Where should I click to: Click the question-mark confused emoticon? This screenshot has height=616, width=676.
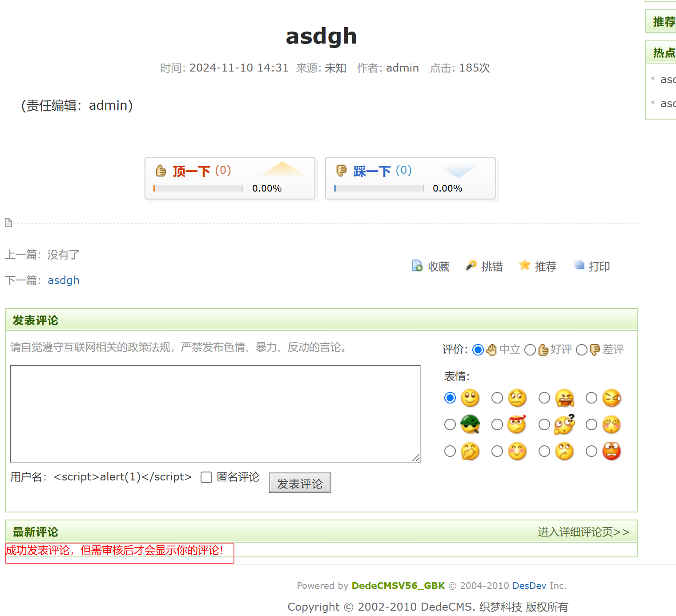pyautogui.click(x=565, y=424)
